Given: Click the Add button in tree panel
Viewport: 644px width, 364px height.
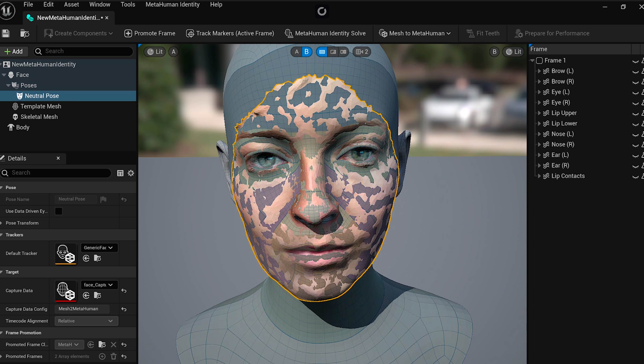Looking at the screenshot, I should (x=14, y=51).
